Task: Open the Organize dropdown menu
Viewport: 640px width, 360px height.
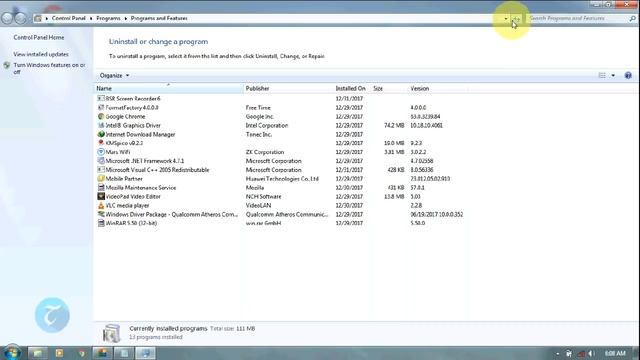Action: click(114, 76)
